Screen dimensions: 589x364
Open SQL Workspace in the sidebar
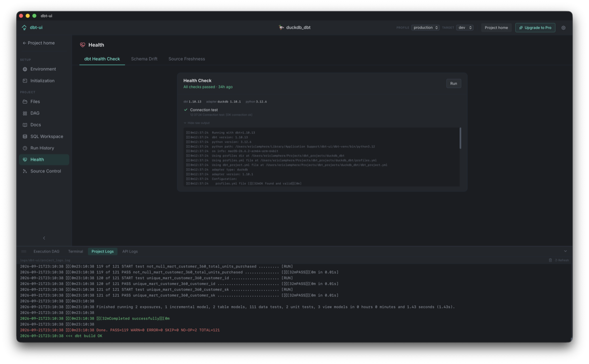point(44,136)
